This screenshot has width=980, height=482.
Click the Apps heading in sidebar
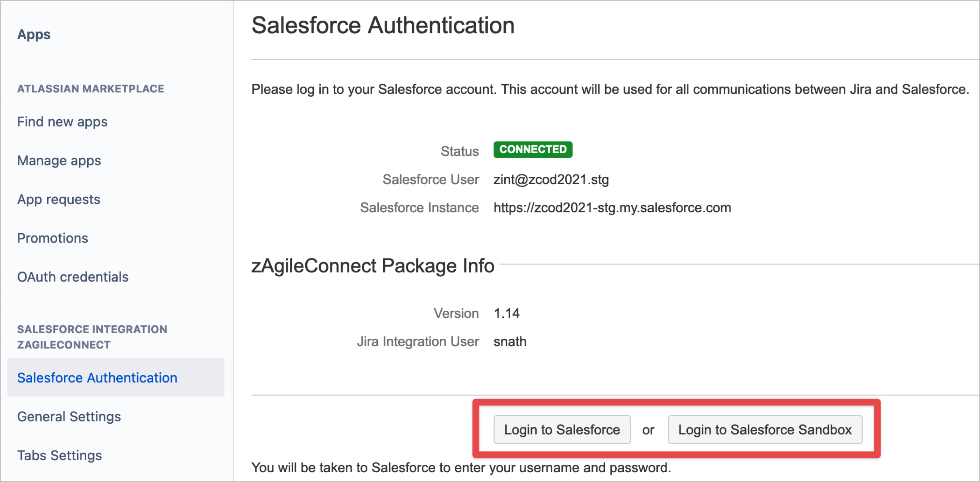pyautogui.click(x=34, y=35)
